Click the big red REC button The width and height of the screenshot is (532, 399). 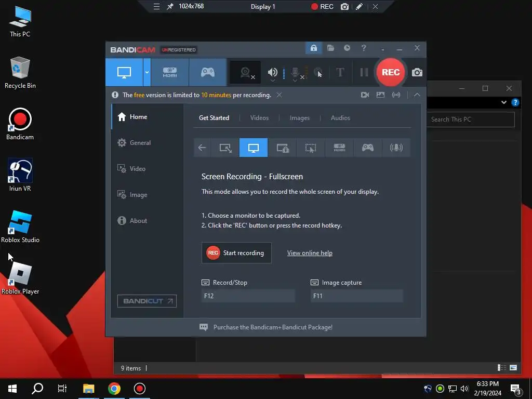point(391,72)
